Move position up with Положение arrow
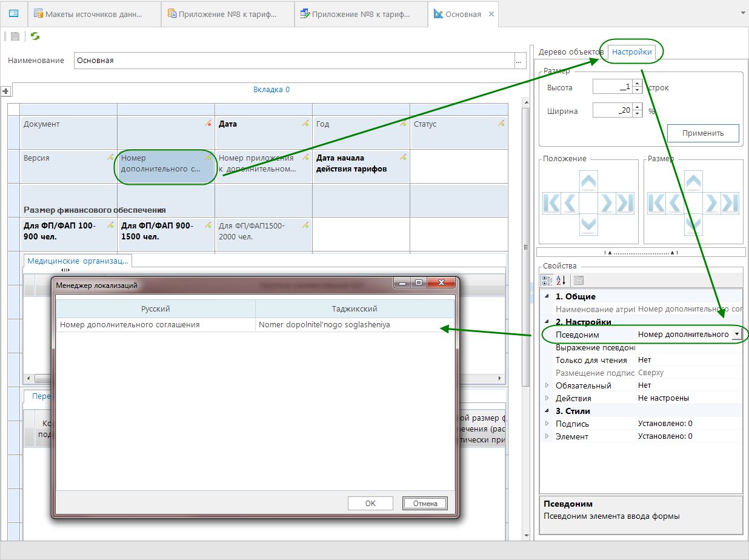The width and height of the screenshot is (749, 560). click(588, 180)
